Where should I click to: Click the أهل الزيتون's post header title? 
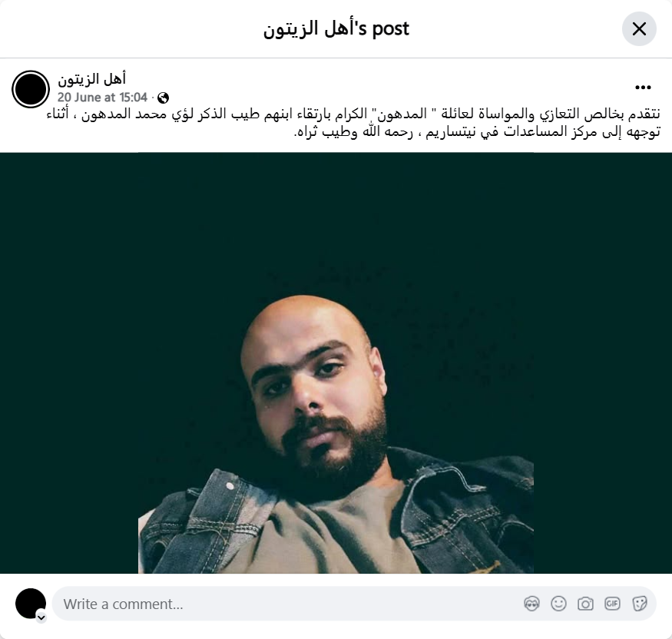pos(336,29)
